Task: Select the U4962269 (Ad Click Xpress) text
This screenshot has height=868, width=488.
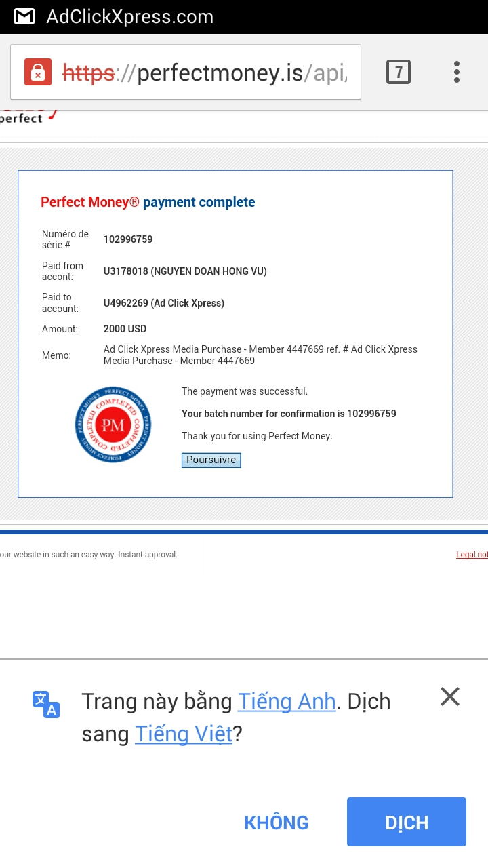Action: [x=163, y=303]
